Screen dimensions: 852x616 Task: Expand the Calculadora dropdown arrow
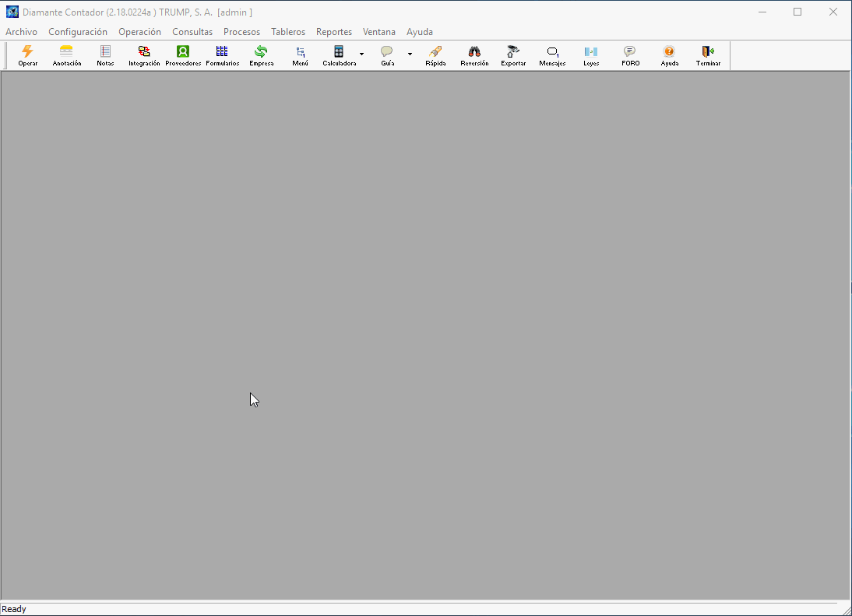click(361, 55)
